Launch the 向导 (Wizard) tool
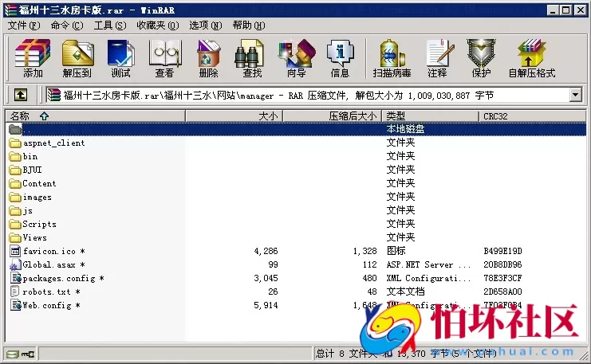591x364 pixels. 296,58
